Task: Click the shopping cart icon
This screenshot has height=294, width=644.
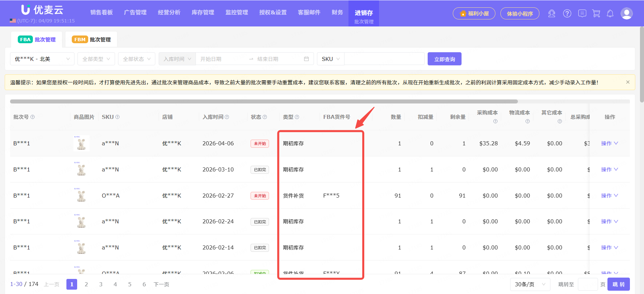Action: pyautogui.click(x=596, y=13)
